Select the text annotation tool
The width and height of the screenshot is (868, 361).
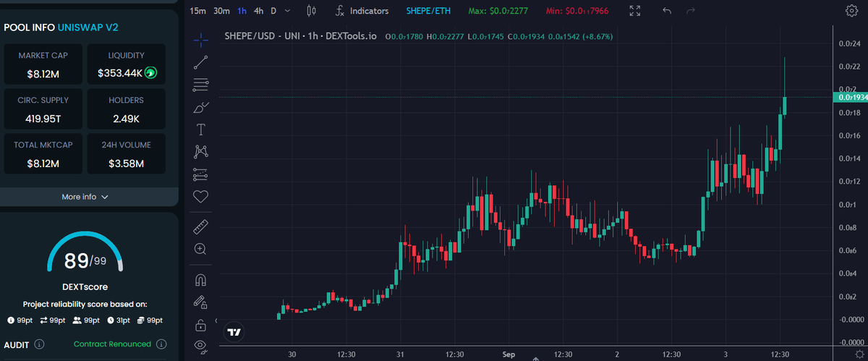(x=200, y=129)
